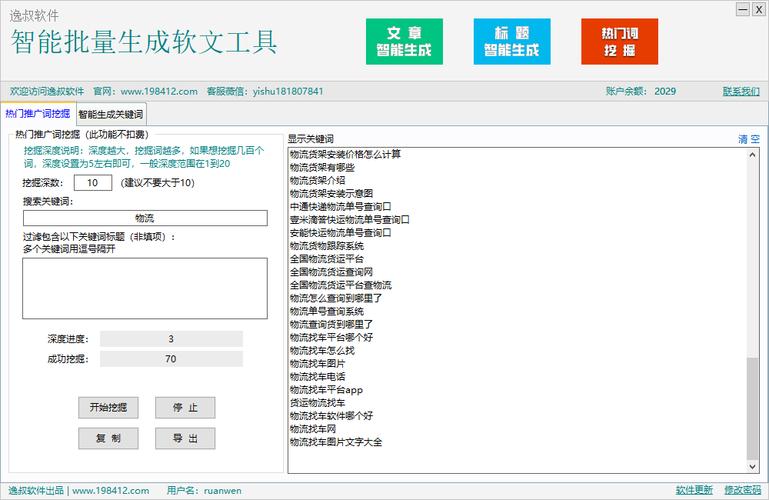Select keyword 物流找车怎么找

(322, 350)
